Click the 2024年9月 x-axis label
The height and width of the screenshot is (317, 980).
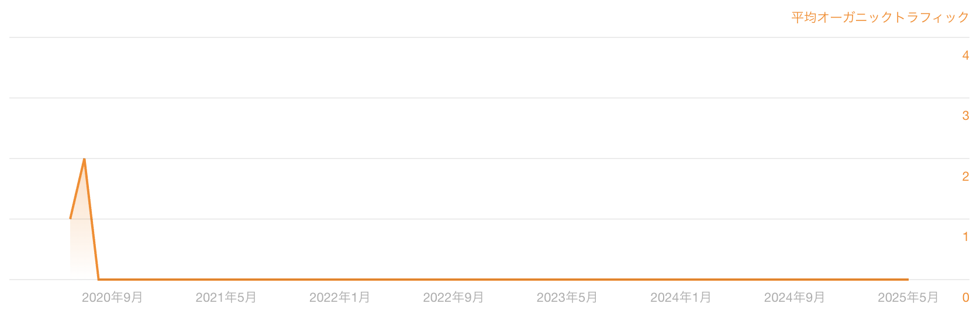coord(795,298)
